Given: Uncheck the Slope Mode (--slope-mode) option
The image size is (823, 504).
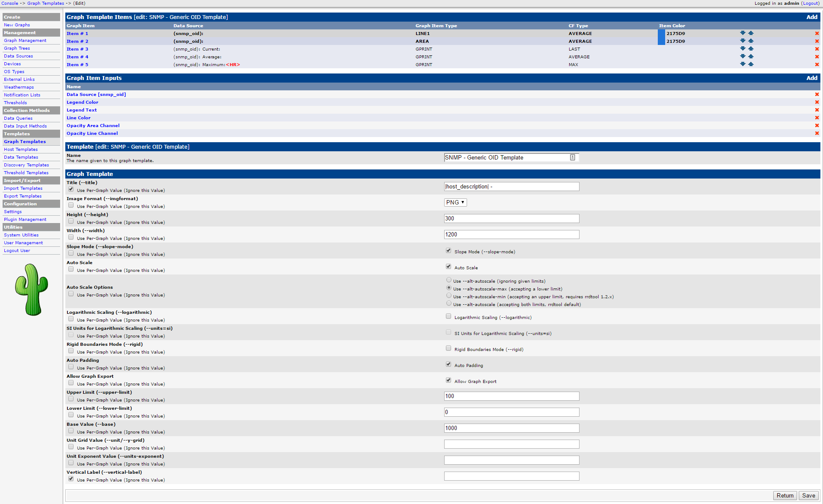Looking at the screenshot, I should 448,251.
